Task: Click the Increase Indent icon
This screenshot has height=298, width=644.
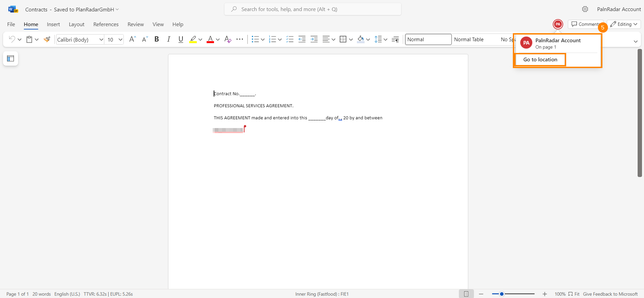Action: pos(314,40)
